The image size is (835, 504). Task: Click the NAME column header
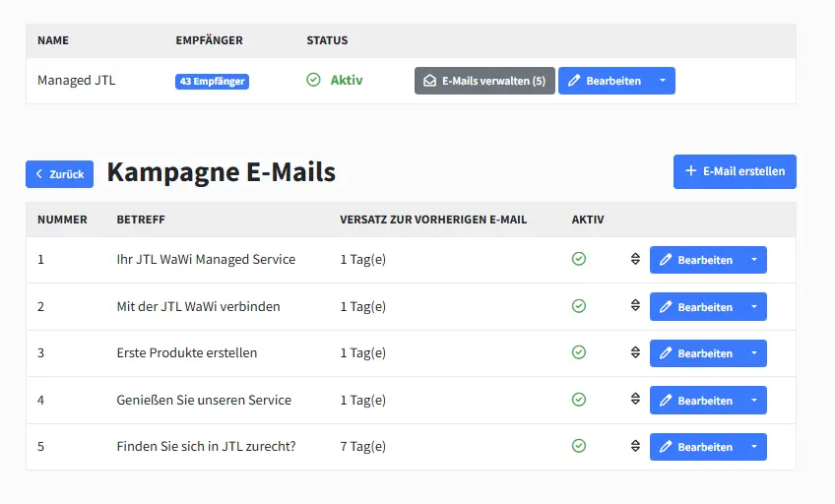coord(53,40)
